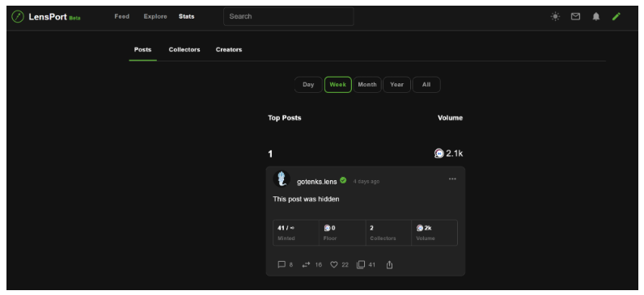Click the "Volume" column heading
Viewport: 644px width, 295px height.
[x=450, y=118]
